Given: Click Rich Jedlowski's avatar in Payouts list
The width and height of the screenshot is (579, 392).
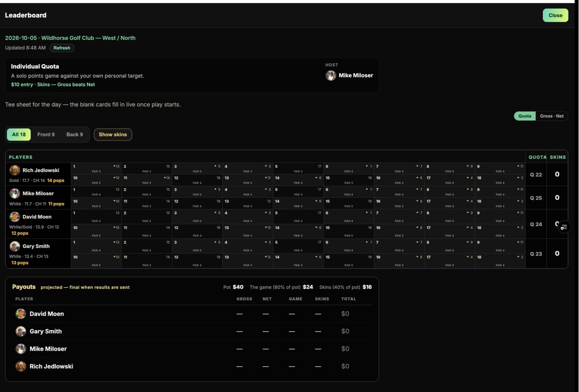Looking at the screenshot, I should pos(21,366).
